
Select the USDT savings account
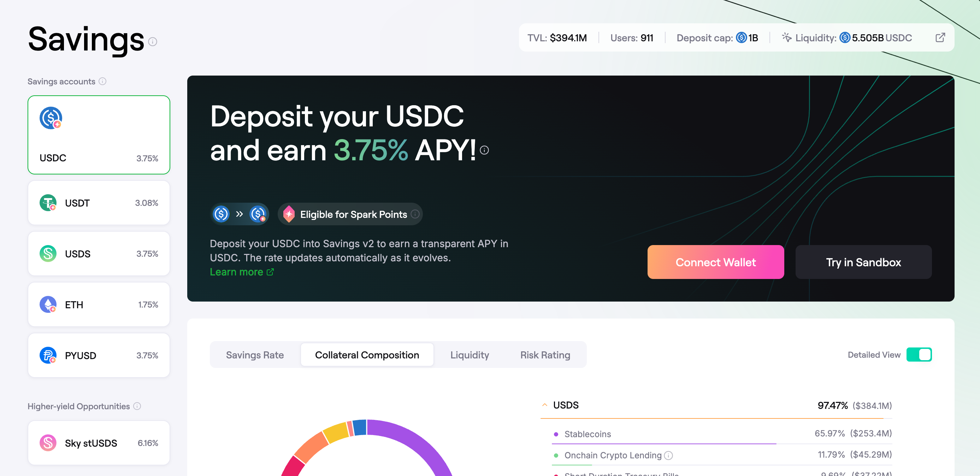pyautogui.click(x=99, y=203)
